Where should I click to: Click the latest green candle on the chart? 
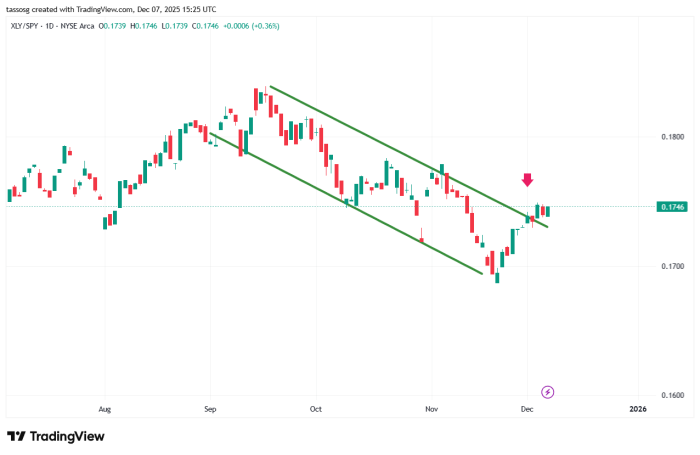(548, 210)
